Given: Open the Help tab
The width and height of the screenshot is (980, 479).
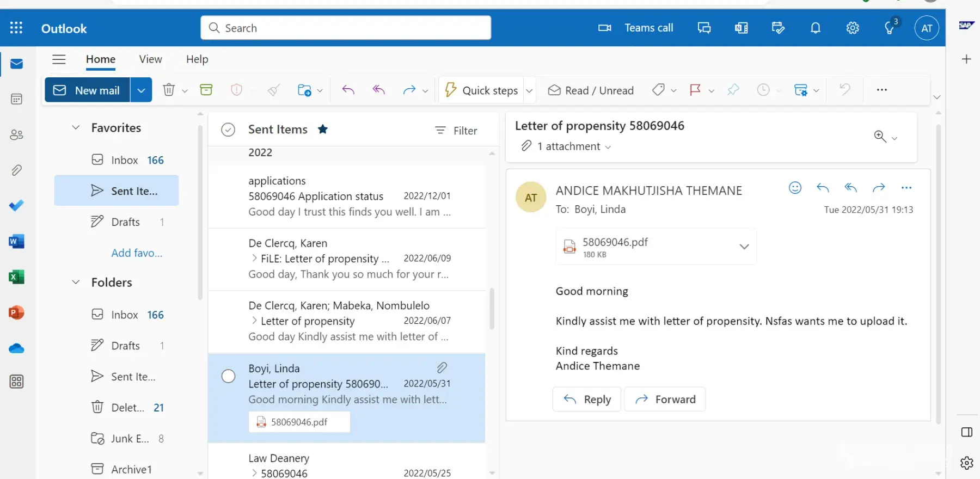Looking at the screenshot, I should pos(197,59).
